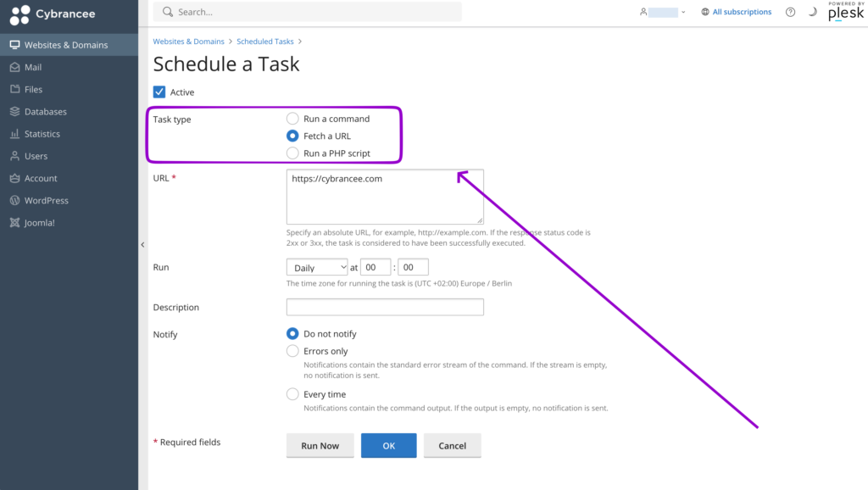Viewport: 868px width, 490px height.
Task: Click the hour input field
Action: (x=376, y=267)
